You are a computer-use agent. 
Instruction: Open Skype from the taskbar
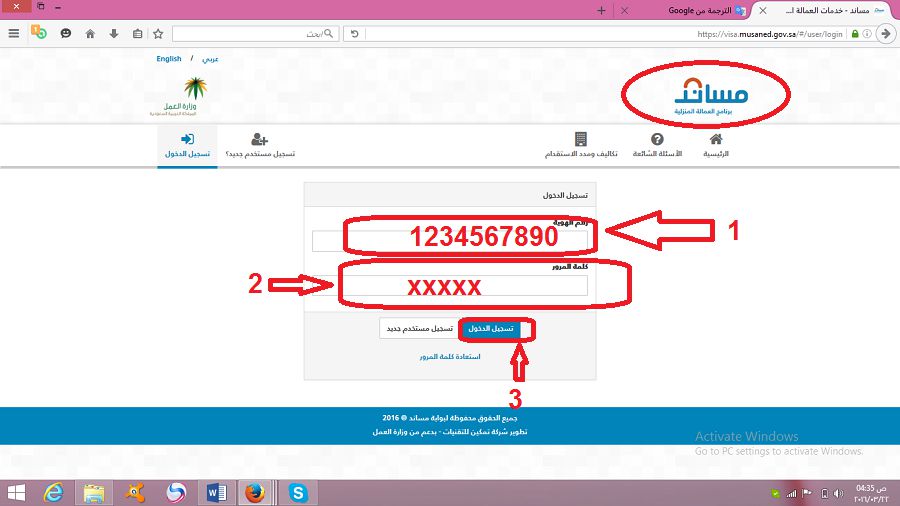(297, 492)
